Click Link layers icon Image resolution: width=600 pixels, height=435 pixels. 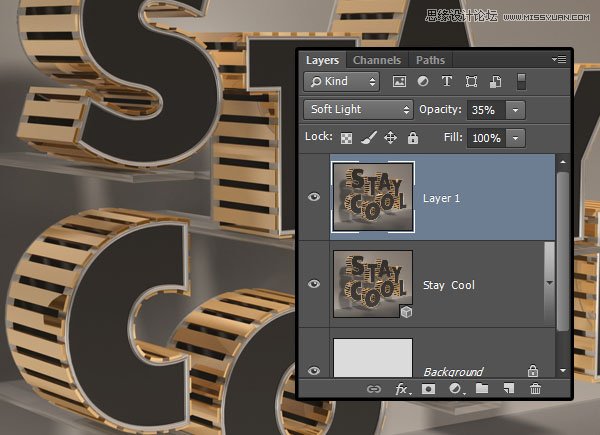373,389
